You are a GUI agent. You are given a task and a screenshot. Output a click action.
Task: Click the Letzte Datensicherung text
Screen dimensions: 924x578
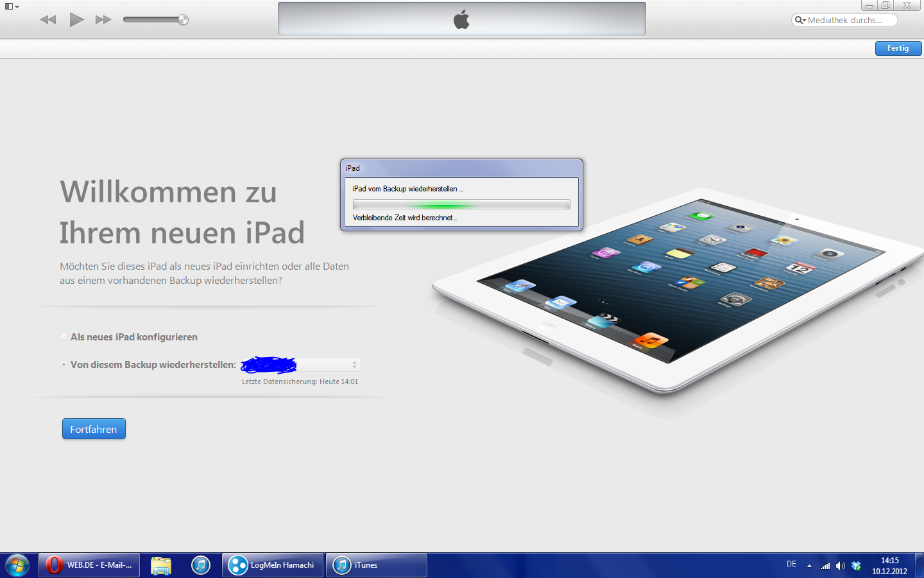tap(300, 381)
